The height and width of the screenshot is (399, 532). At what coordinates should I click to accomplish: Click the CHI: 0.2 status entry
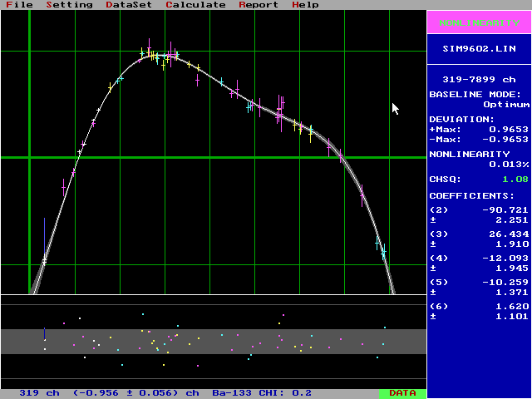(285, 393)
